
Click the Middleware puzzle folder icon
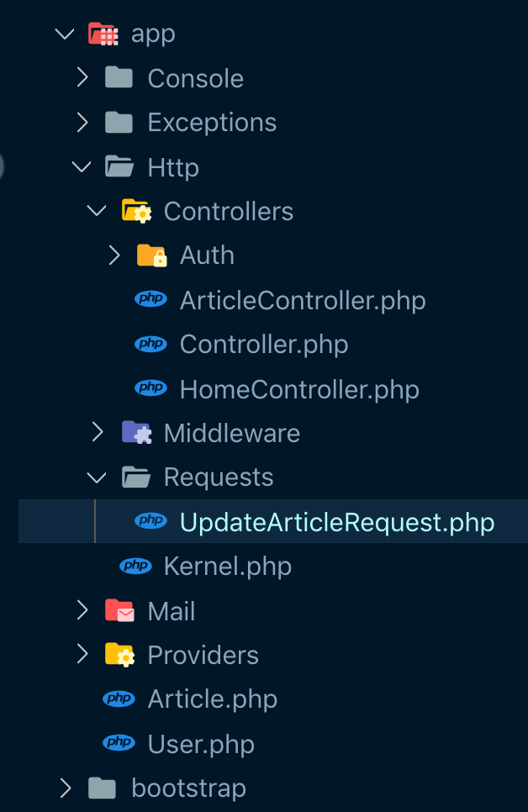135,433
